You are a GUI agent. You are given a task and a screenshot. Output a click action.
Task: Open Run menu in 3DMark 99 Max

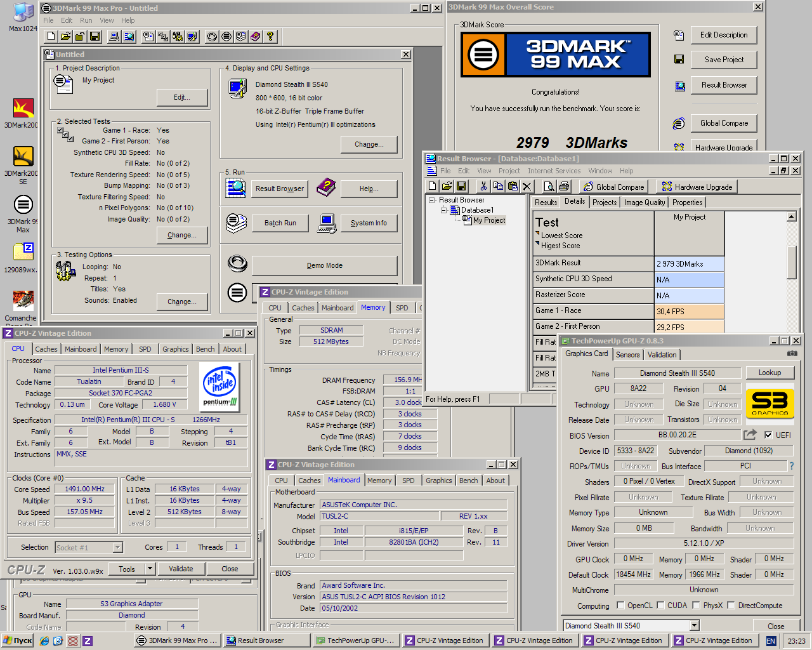click(86, 20)
